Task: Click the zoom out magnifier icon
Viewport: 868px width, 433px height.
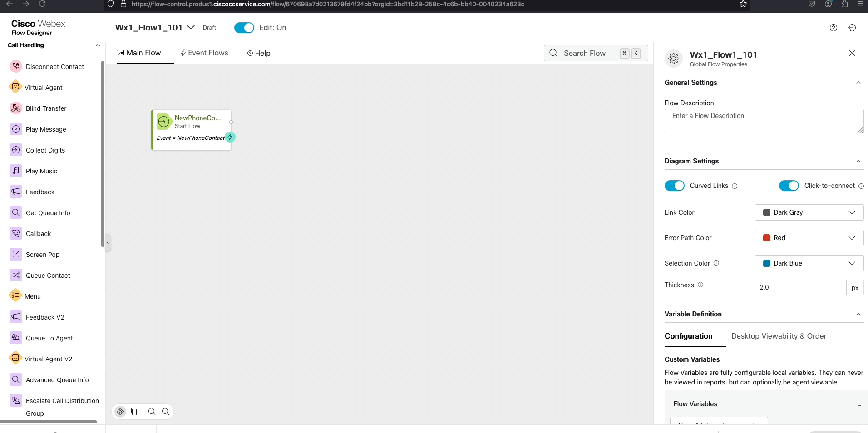Action: click(152, 412)
